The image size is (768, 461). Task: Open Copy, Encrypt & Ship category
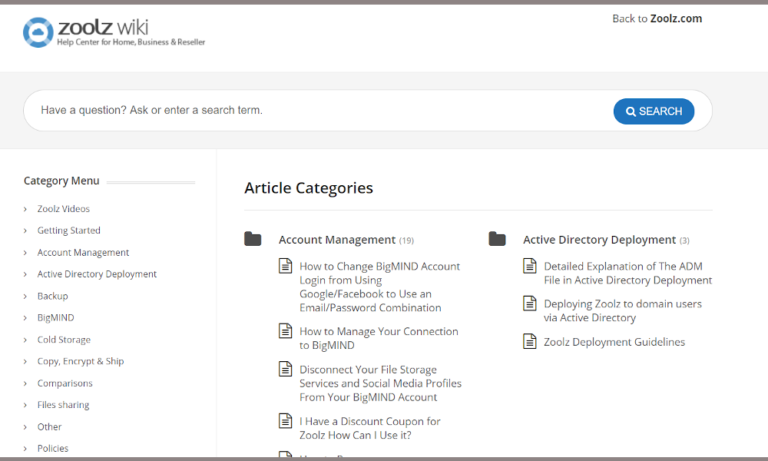(81, 361)
